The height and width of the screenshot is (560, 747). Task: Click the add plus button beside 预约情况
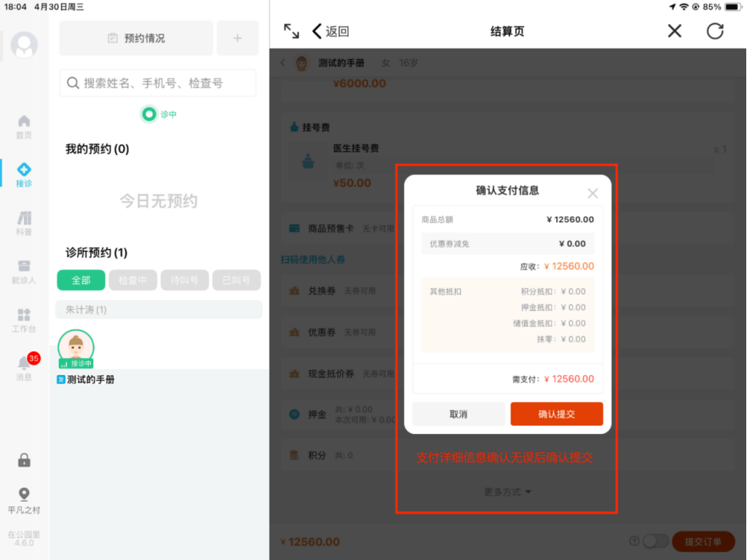pos(237,38)
